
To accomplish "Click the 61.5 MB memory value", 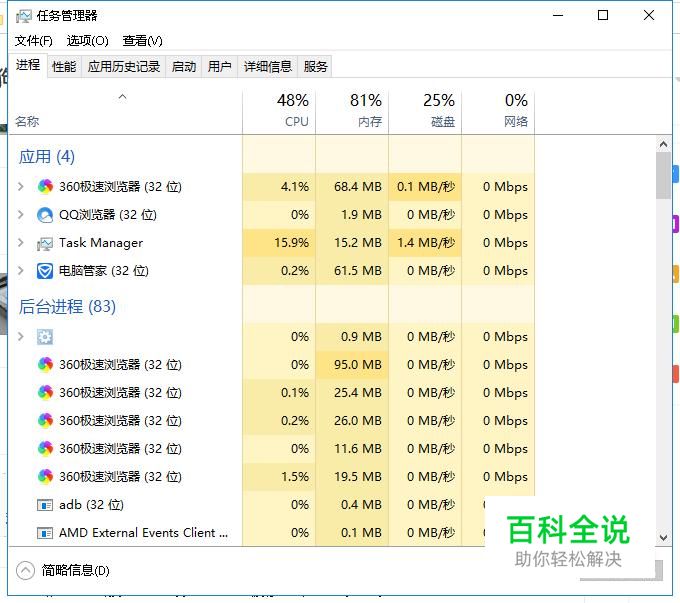I will (358, 271).
